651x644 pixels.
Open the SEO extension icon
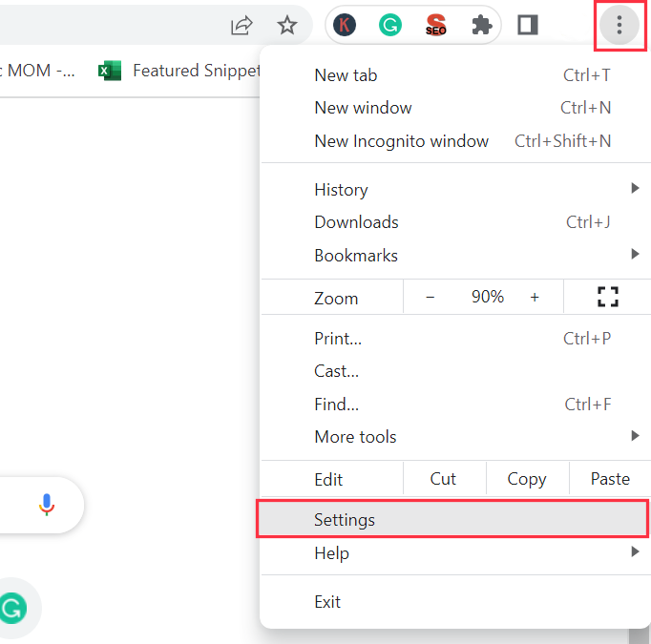click(x=436, y=25)
